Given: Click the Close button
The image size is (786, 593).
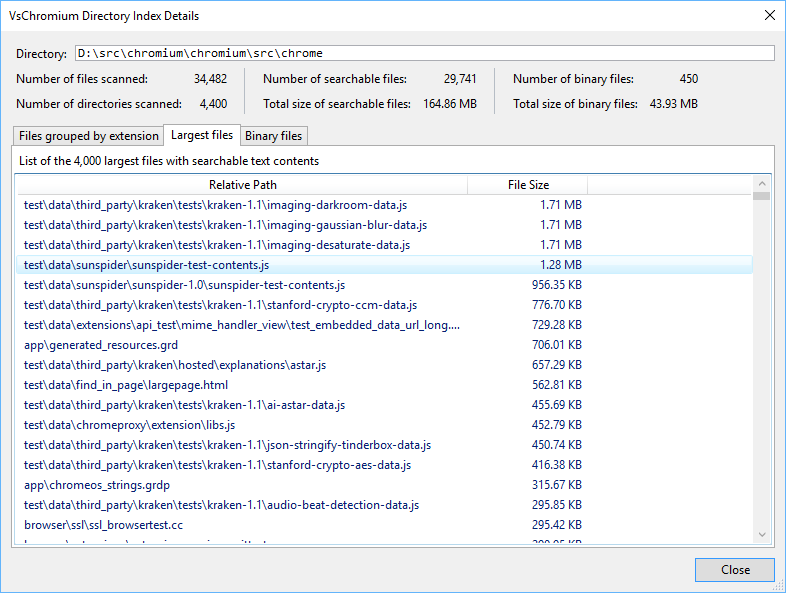Looking at the screenshot, I should 735,569.
